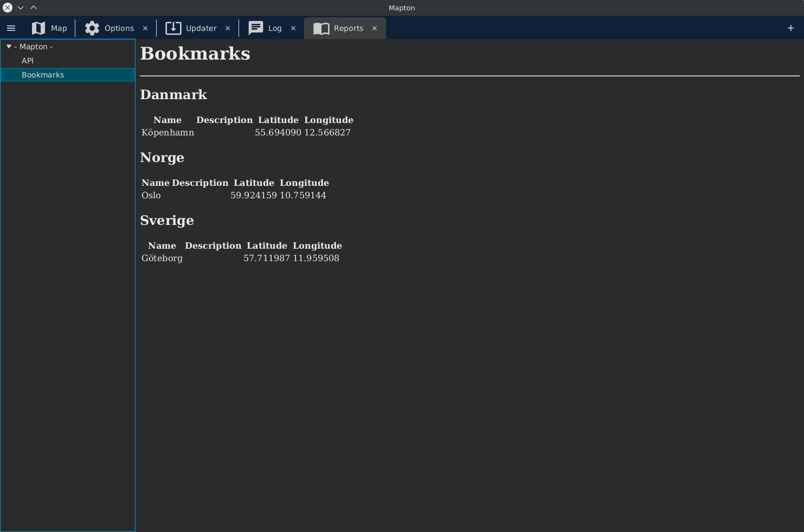The width and height of the screenshot is (804, 532).
Task: Click longitude value 11.959508
Action: [x=316, y=258]
